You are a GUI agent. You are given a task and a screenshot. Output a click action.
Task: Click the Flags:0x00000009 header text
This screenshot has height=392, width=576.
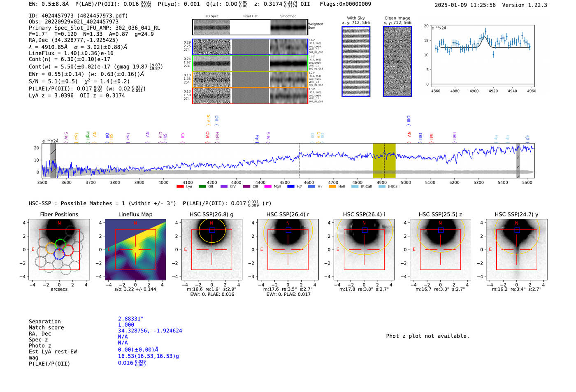click(345, 4)
